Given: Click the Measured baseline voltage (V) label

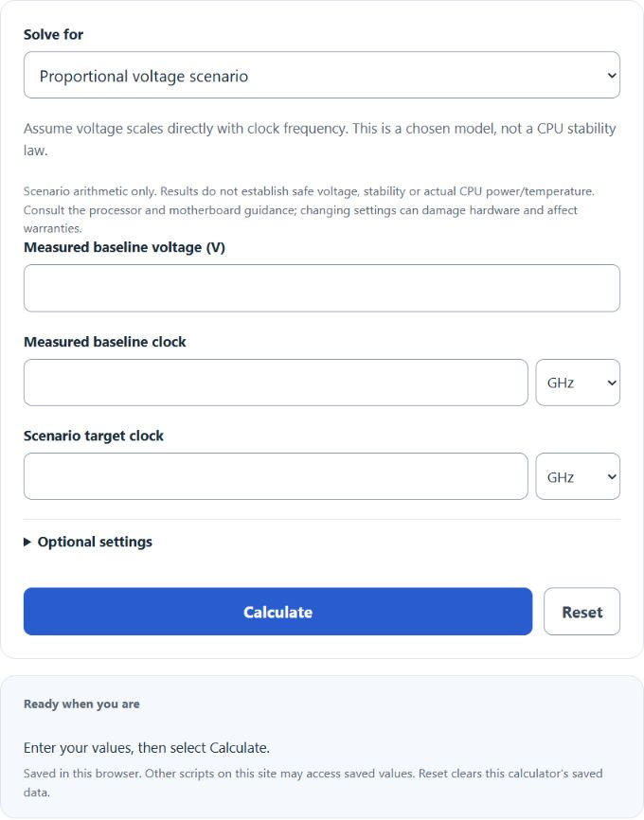Looking at the screenshot, I should point(124,247).
